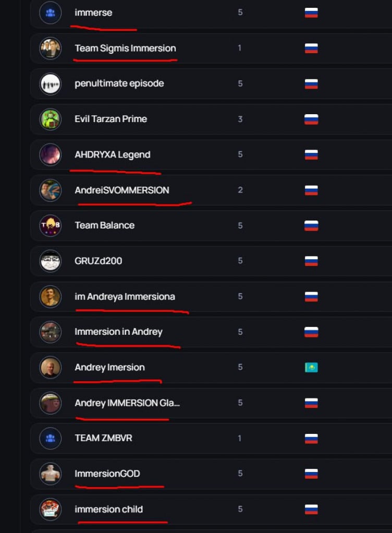
Task: Open AHDRYXA Legend team name
Action: 113,155
